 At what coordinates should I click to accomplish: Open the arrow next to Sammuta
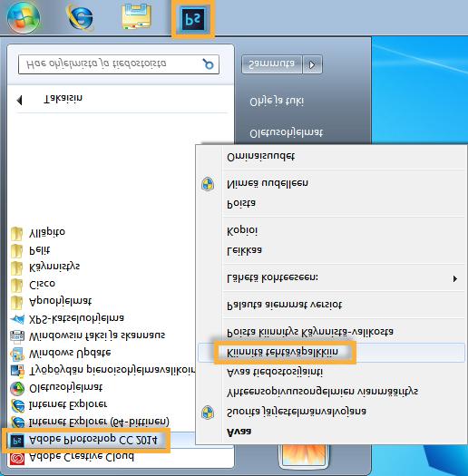[x=312, y=64]
